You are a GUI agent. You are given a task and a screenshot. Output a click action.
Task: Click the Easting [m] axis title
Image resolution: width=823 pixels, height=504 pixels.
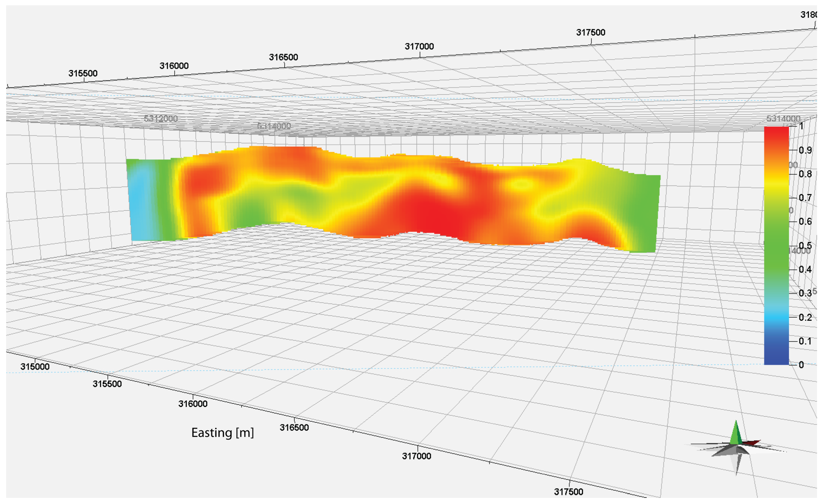222,433
